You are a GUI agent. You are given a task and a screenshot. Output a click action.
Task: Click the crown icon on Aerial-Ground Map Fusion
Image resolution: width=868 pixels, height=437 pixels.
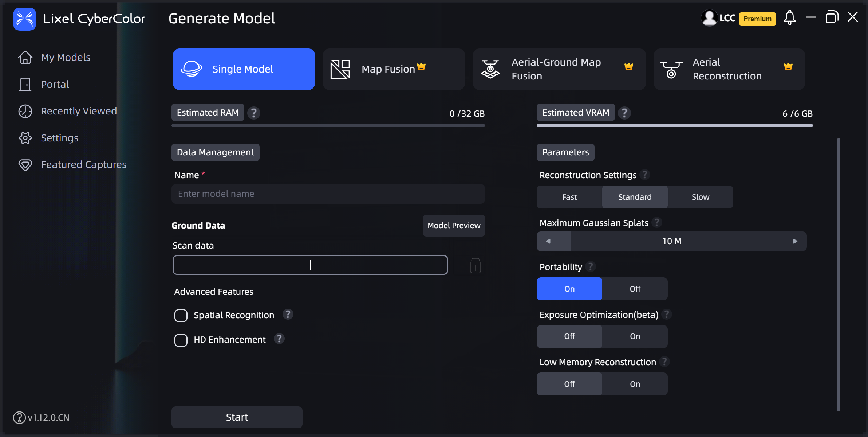click(629, 66)
